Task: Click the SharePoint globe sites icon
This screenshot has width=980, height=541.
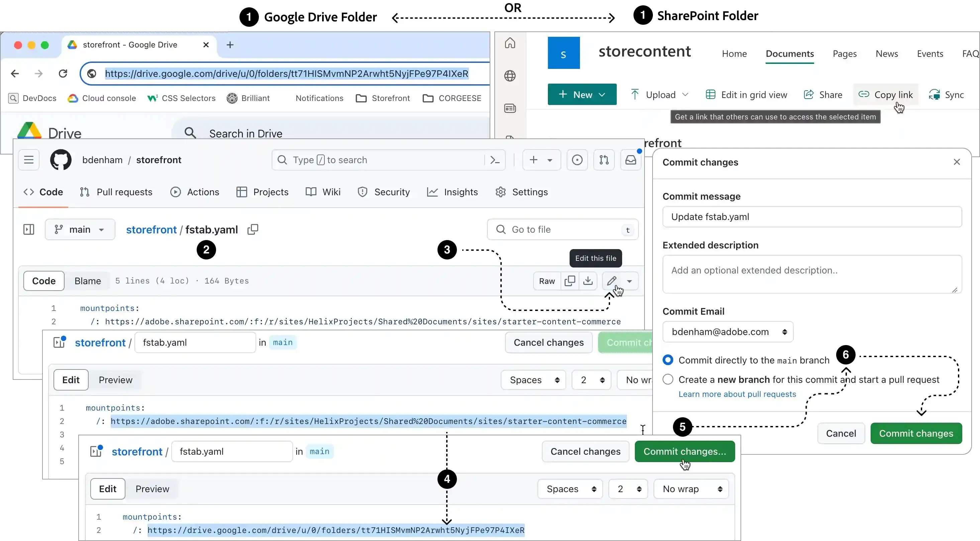Action: pos(510,76)
